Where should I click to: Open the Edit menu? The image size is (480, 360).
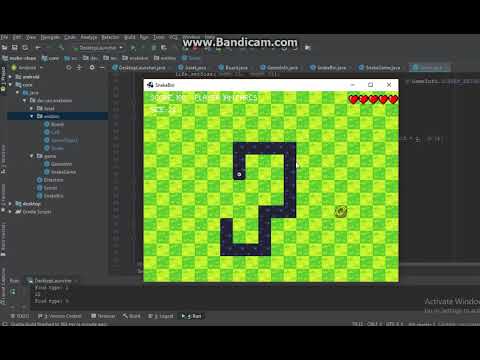(17, 37)
